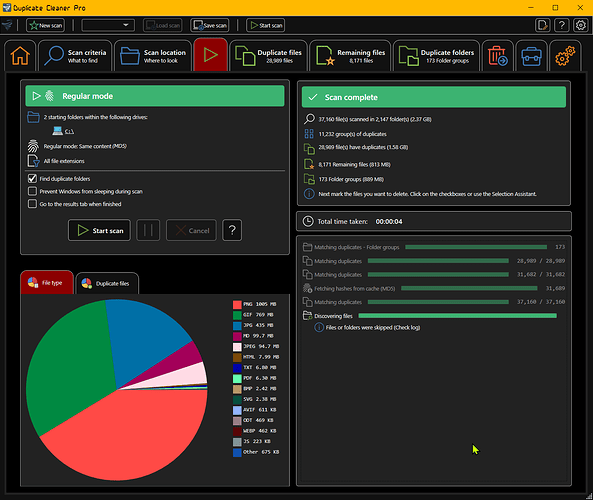Click the JPG blue legend swatch

pyautogui.click(x=237, y=326)
